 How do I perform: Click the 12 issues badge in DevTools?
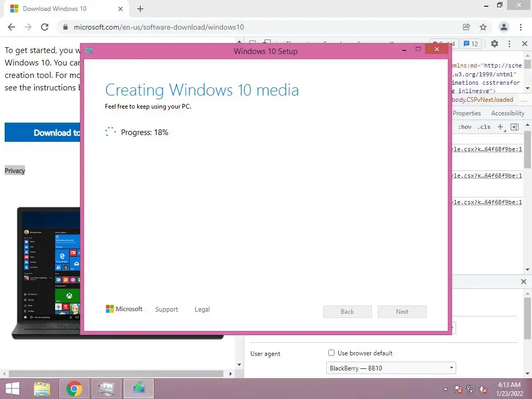pos(471,44)
